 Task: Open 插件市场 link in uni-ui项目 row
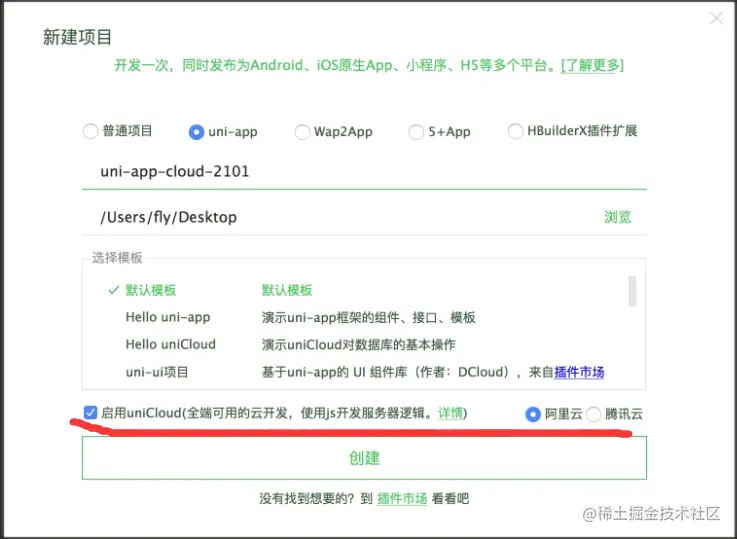tap(579, 372)
